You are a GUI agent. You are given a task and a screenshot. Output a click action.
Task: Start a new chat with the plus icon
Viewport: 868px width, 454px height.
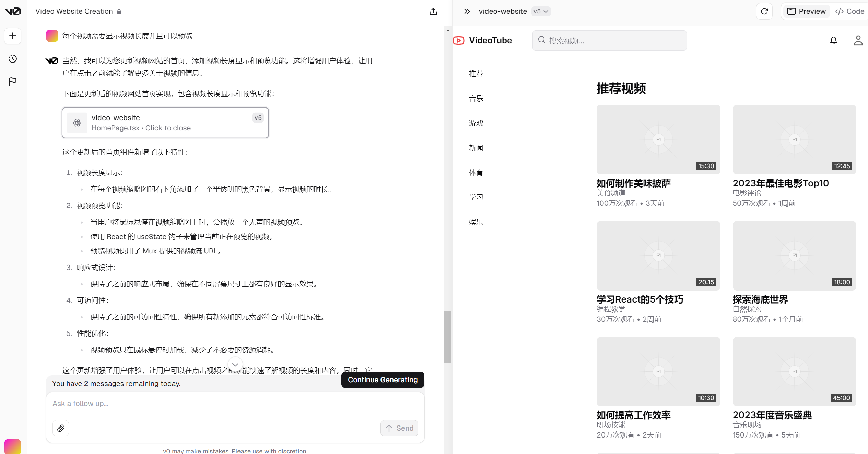12,36
